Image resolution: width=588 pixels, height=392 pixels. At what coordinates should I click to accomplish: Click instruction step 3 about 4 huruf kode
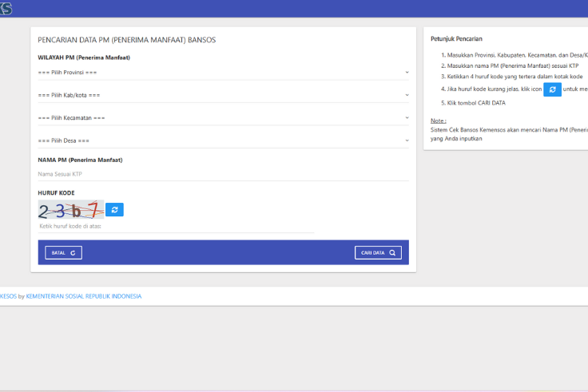tap(512, 77)
